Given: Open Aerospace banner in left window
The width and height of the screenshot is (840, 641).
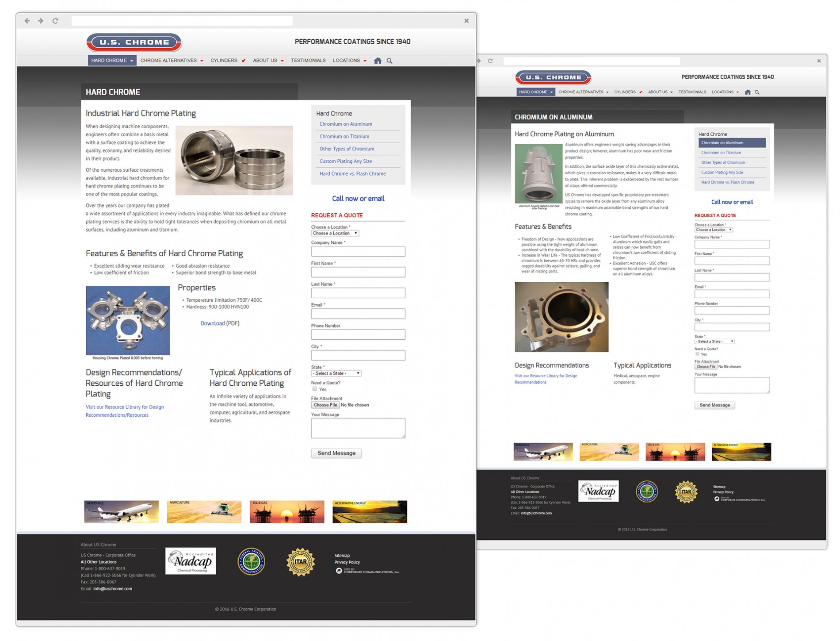Looking at the screenshot, I should [x=122, y=512].
